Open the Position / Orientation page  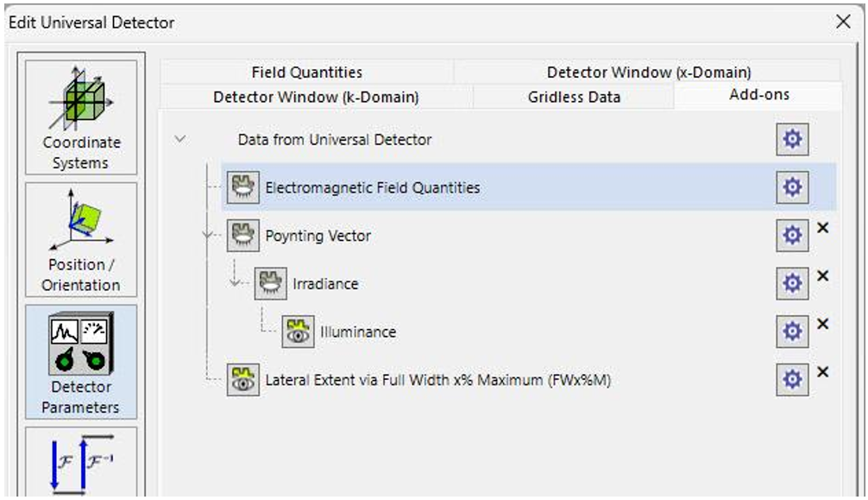coord(81,240)
